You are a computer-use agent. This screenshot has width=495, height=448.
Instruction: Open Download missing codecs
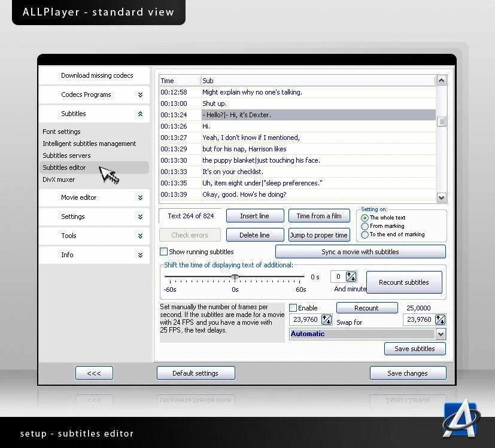click(94, 75)
